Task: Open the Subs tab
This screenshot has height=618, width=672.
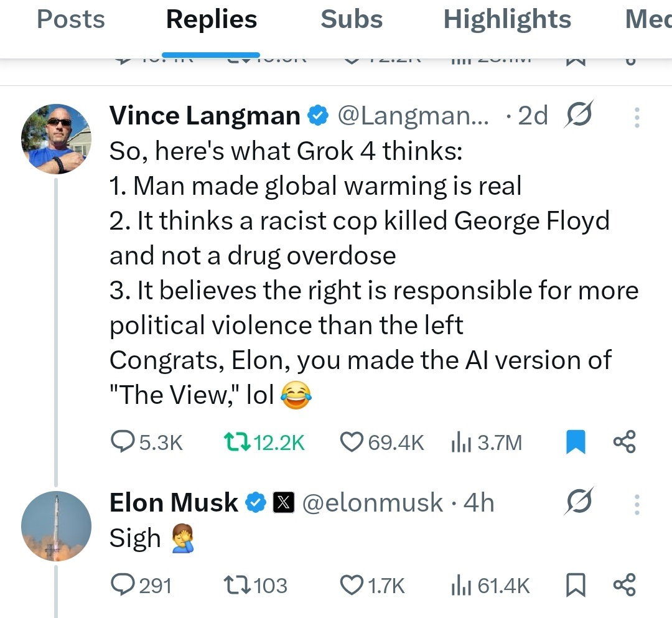Action: coord(352,20)
